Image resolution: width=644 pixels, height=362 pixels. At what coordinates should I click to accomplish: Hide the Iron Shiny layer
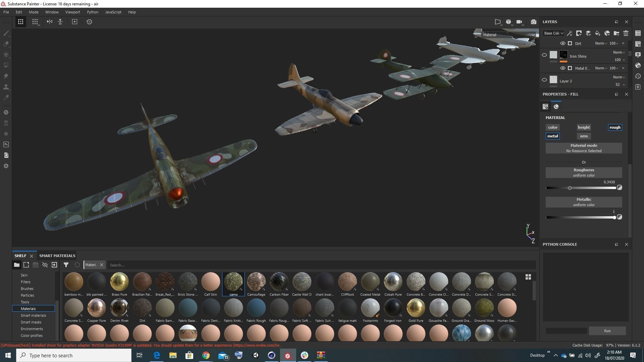[544, 55]
